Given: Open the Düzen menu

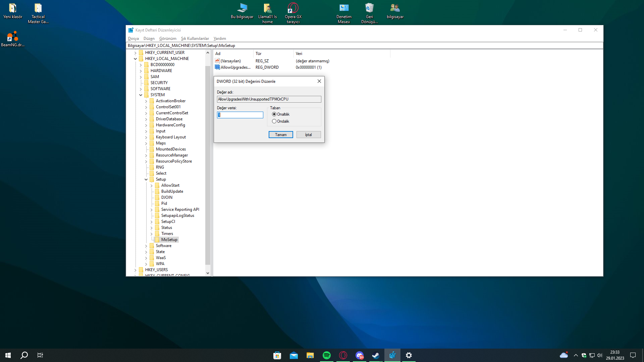Looking at the screenshot, I should 149,39.
